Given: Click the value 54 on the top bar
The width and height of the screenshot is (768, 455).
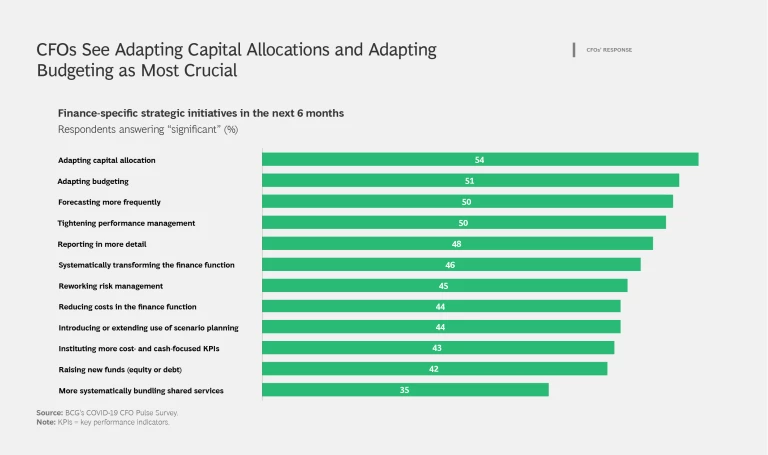Looking at the screenshot, I should tap(480, 159).
